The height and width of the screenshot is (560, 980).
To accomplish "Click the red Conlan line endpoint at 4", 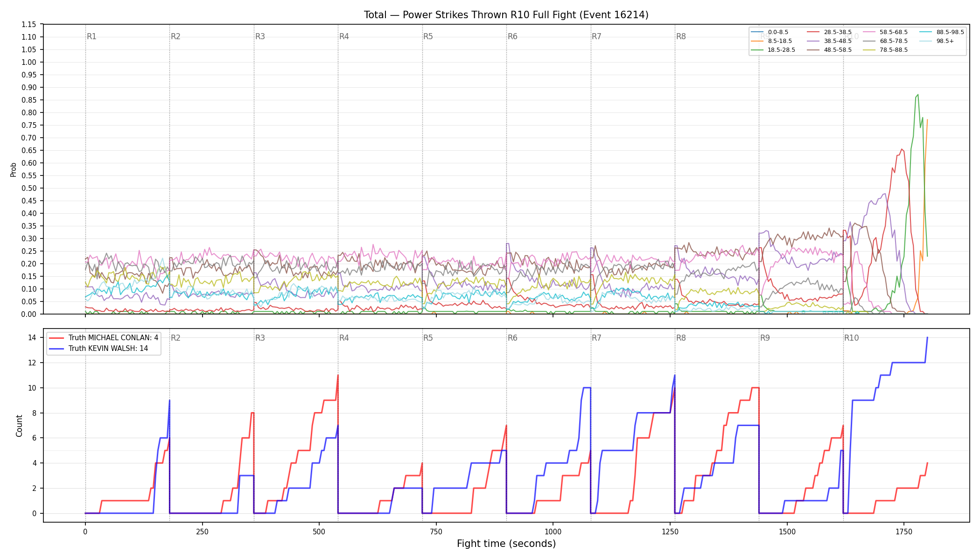I will click(x=927, y=463).
